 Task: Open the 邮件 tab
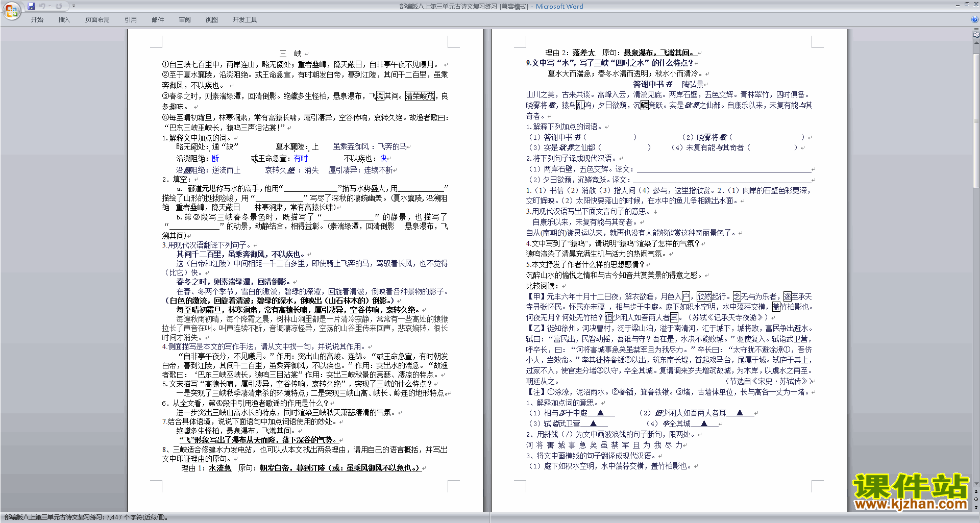click(x=158, y=19)
